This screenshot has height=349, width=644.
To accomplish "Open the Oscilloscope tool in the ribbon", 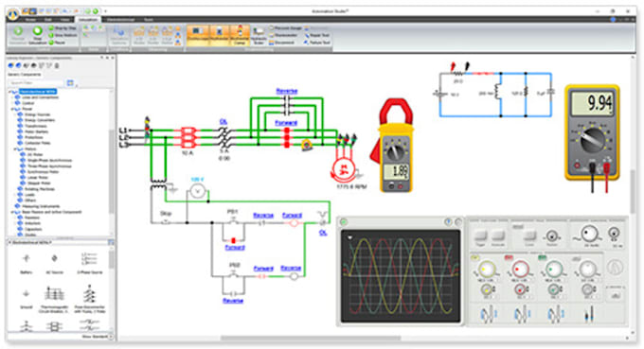I will (198, 35).
